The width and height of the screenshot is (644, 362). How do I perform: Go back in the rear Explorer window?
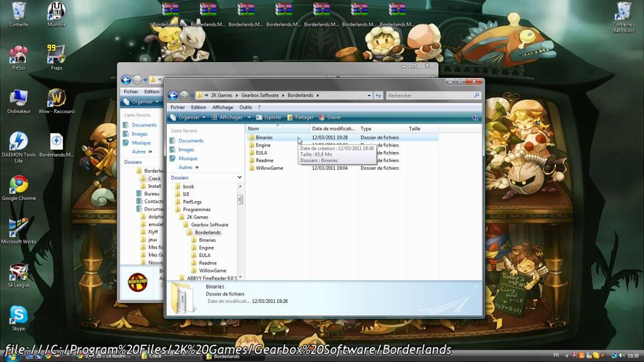pyautogui.click(x=126, y=80)
